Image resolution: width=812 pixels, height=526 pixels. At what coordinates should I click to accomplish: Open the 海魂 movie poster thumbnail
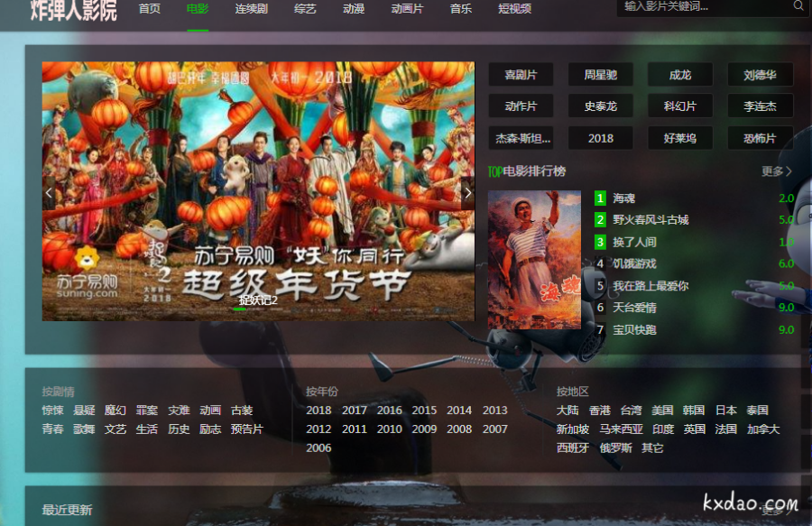pos(534,260)
